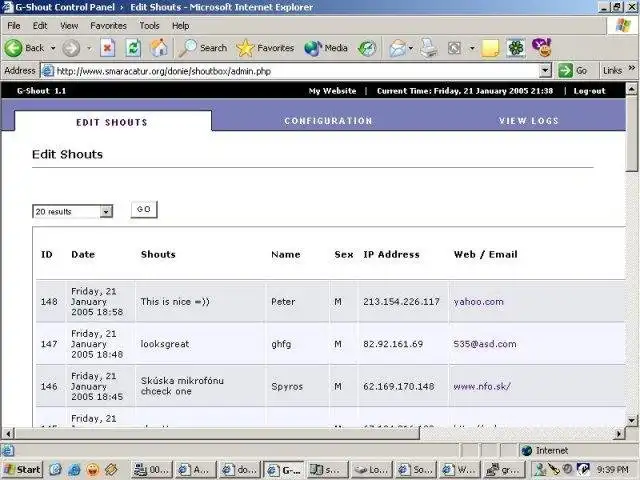Click the ID 148 cell
Screen dimensions: 640x480
[49, 302]
